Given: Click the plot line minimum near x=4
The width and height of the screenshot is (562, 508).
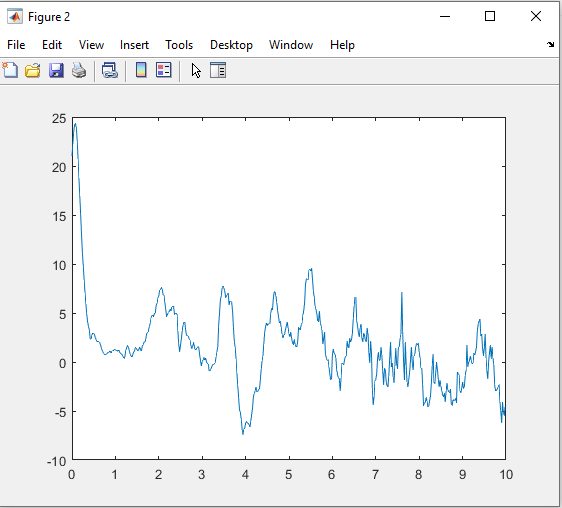Looking at the screenshot, I should 243,434.
